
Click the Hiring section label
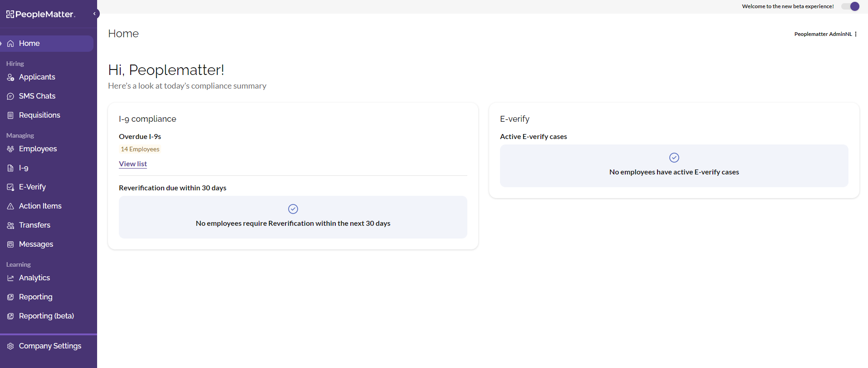[x=15, y=64]
